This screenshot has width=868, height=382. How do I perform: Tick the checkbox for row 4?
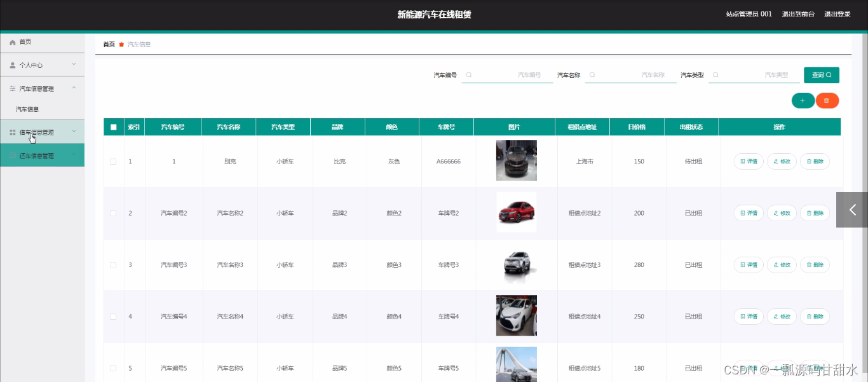click(113, 316)
